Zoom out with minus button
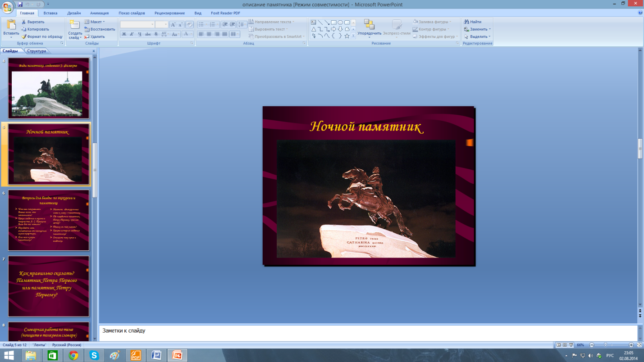The height and width of the screenshot is (362, 644). [x=592, y=345]
